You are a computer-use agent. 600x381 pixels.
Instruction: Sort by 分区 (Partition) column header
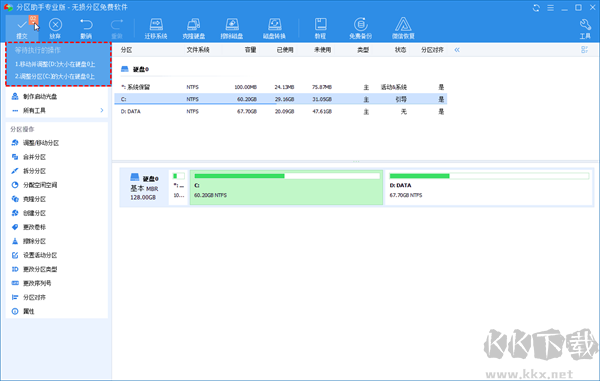click(x=126, y=50)
